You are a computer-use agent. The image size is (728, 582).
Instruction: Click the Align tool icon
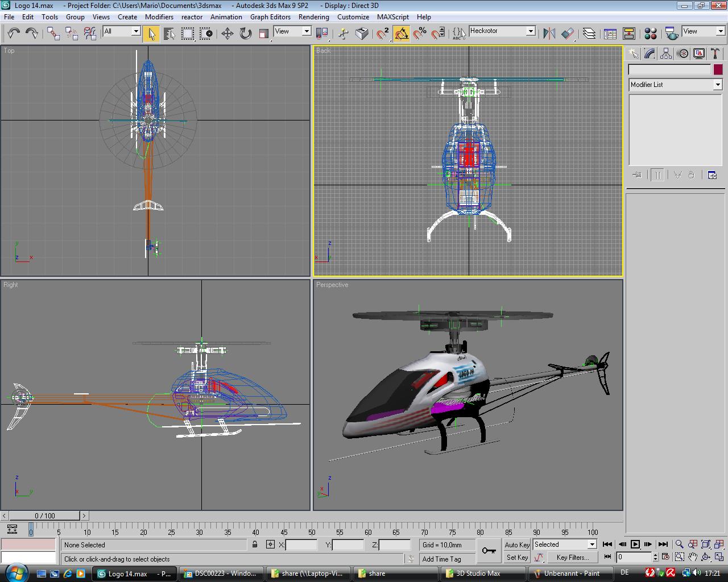[568, 34]
